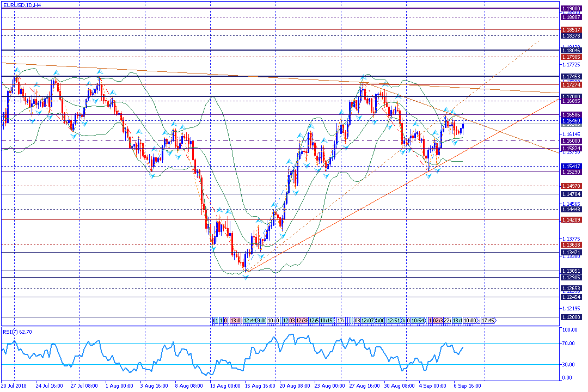This screenshot has width=588, height=392.
Task: Click the 12:07 event marker tag
Action: [x=367, y=321]
